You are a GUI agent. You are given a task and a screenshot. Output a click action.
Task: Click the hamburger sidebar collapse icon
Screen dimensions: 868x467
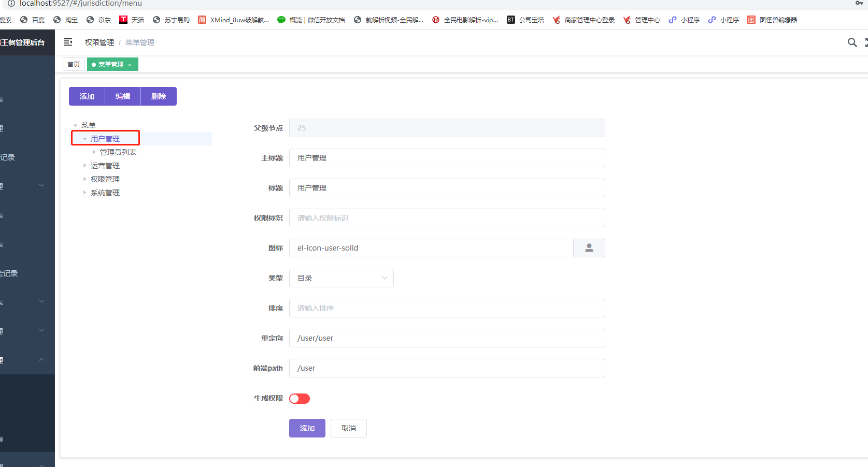pos(68,42)
